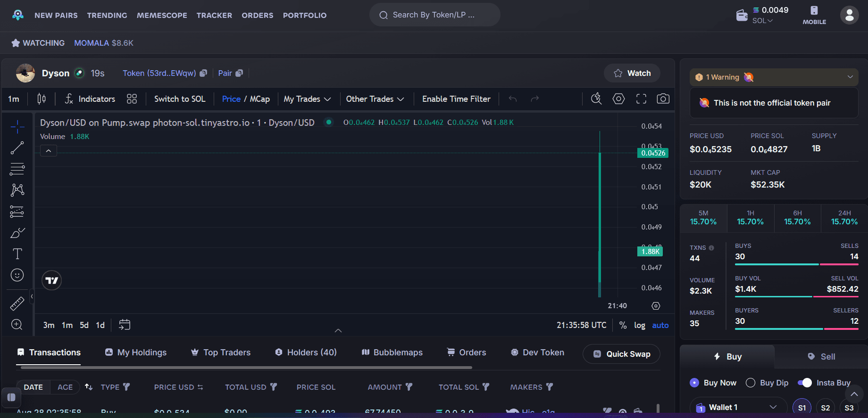Select the crosshair cursor tool

(x=17, y=127)
